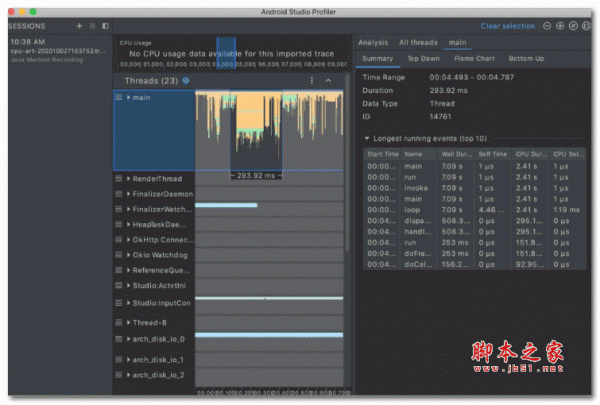
Task: Click time range '00:04.493 - 00:04.787'
Action: pos(472,77)
